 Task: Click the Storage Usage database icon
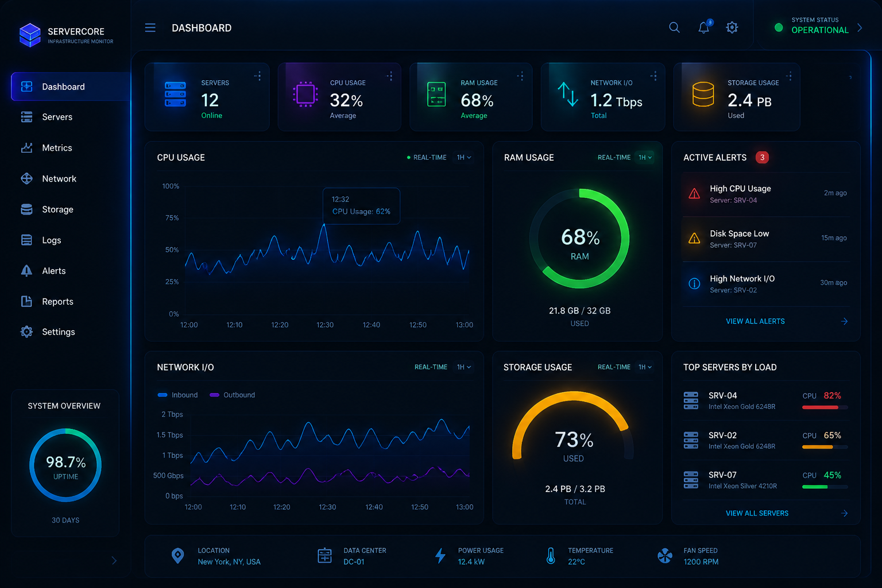[x=703, y=94]
